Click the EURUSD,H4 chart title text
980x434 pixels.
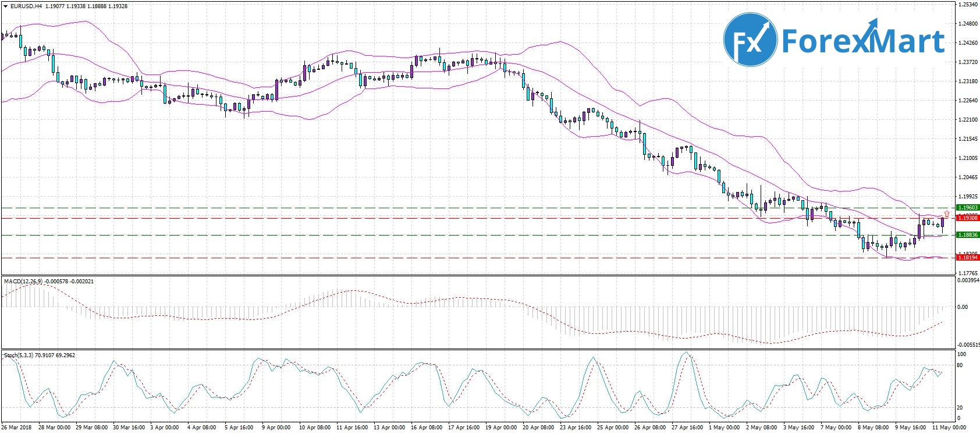(x=26, y=6)
